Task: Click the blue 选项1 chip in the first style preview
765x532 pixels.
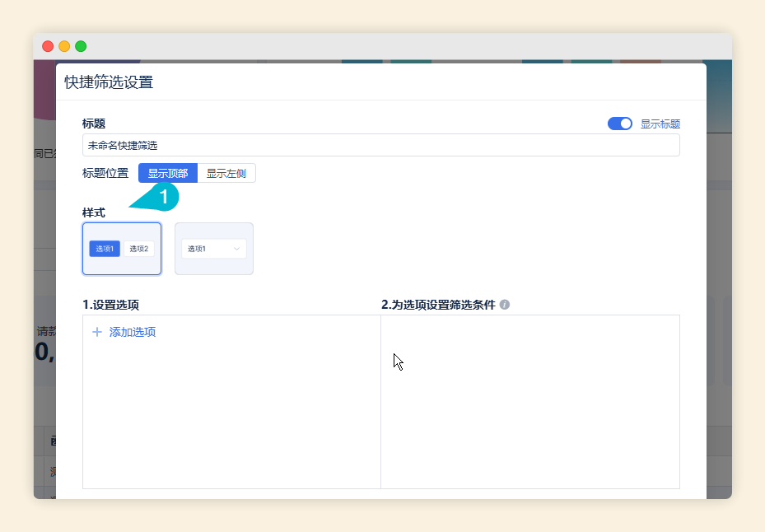Action: pos(104,248)
